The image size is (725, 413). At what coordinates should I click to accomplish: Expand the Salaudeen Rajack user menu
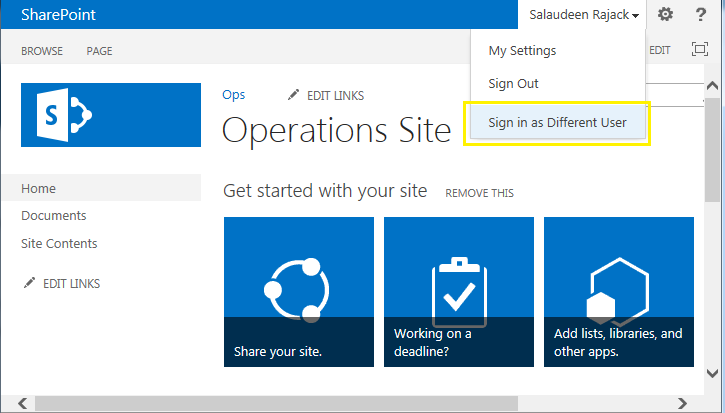(584, 14)
